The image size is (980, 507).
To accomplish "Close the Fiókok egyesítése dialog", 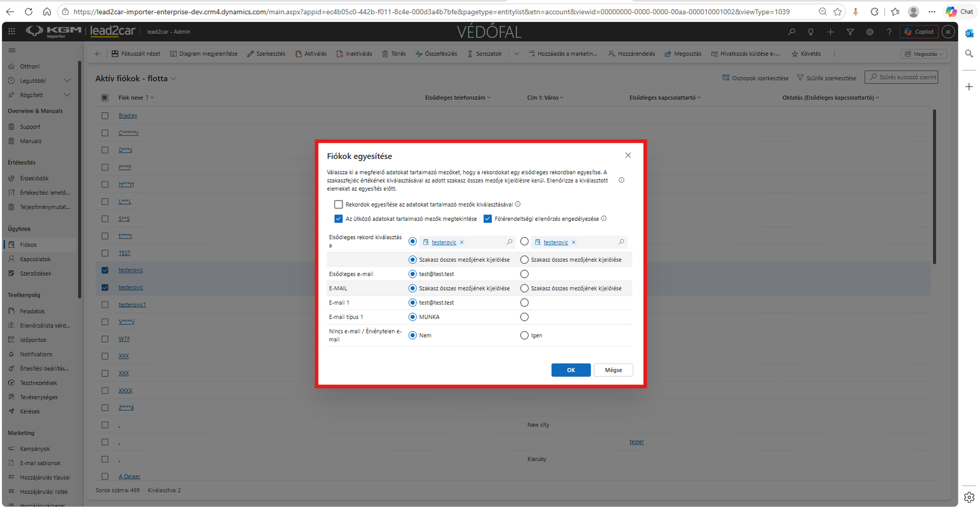I will point(628,155).
